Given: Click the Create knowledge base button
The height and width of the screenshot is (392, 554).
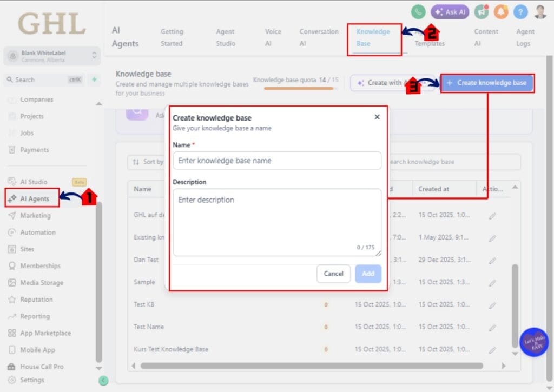Looking at the screenshot, I should pyautogui.click(x=487, y=83).
